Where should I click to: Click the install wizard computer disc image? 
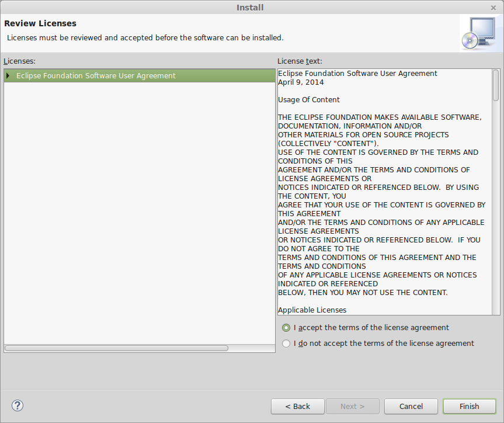(x=479, y=33)
